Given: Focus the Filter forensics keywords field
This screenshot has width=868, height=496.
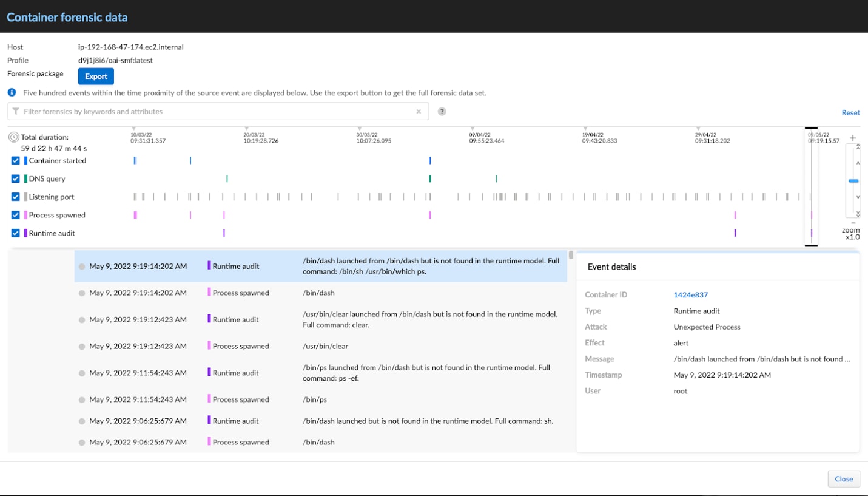Looking at the screenshot, I should (x=218, y=112).
